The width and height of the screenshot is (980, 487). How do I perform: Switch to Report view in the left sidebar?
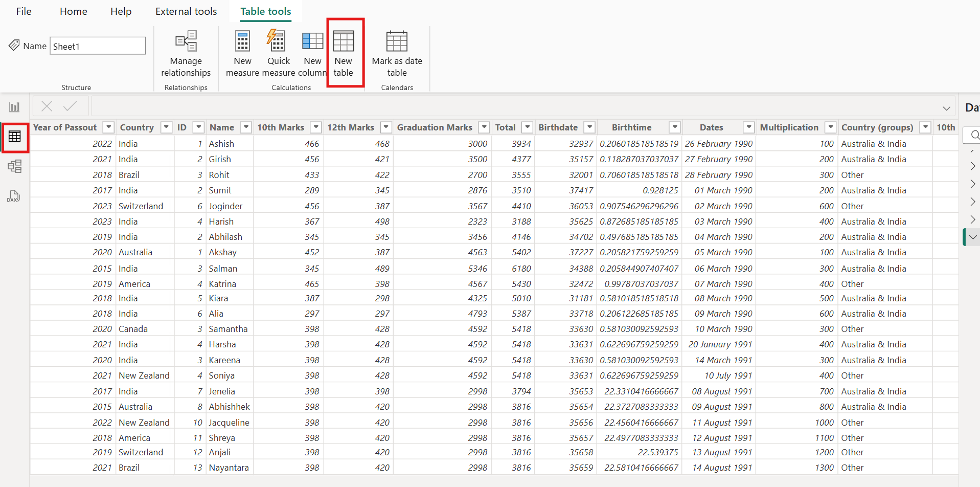coord(14,106)
